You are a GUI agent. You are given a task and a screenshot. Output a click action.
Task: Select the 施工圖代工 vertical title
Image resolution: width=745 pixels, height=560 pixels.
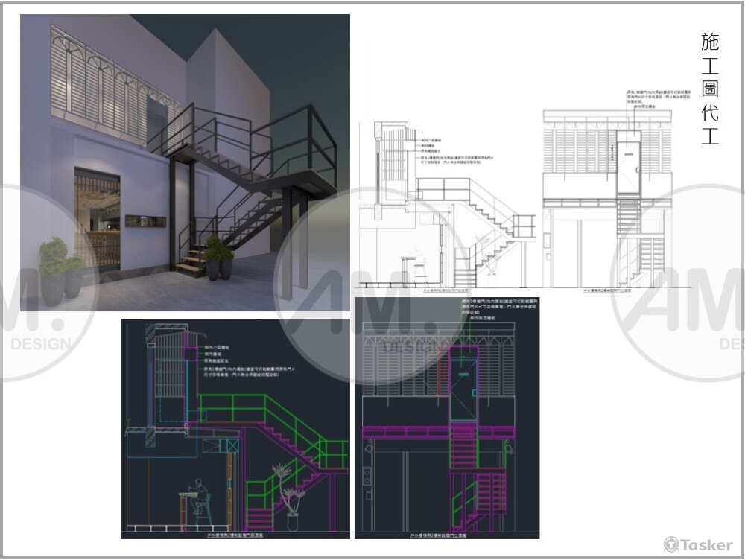pyautogui.click(x=710, y=89)
